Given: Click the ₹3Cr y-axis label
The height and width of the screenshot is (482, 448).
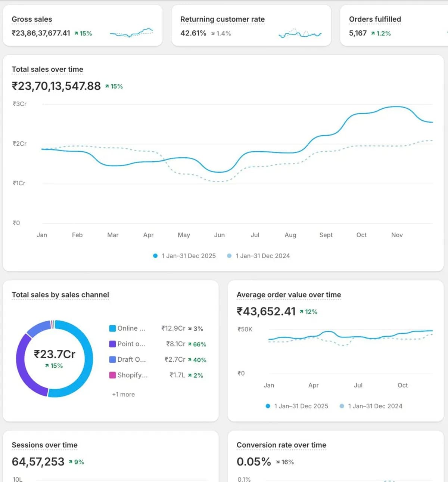Looking at the screenshot, I should 19,103.
